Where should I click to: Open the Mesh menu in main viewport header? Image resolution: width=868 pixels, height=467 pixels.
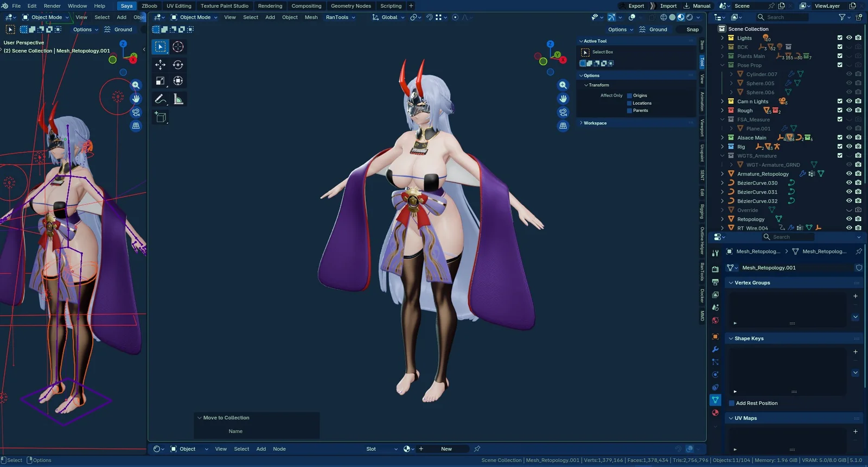tap(311, 17)
